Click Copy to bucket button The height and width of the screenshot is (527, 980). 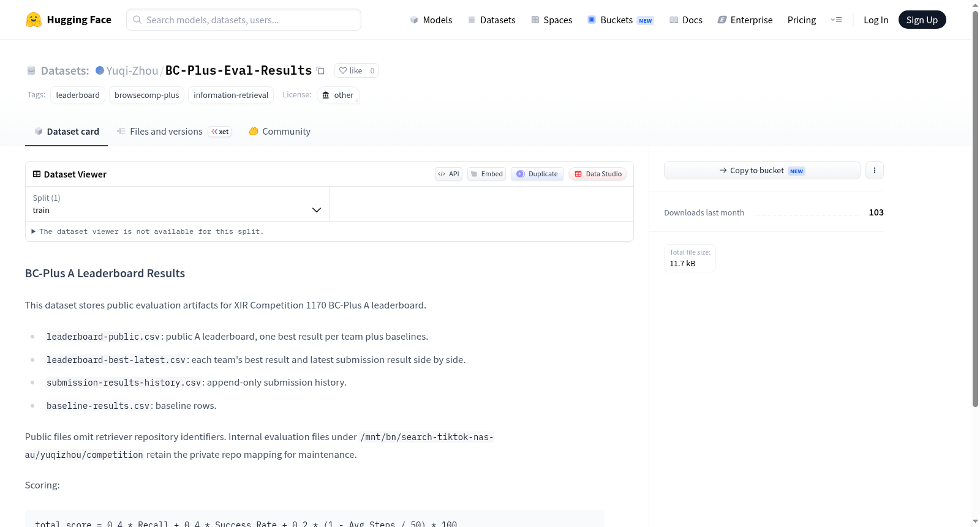click(x=762, y=170)
